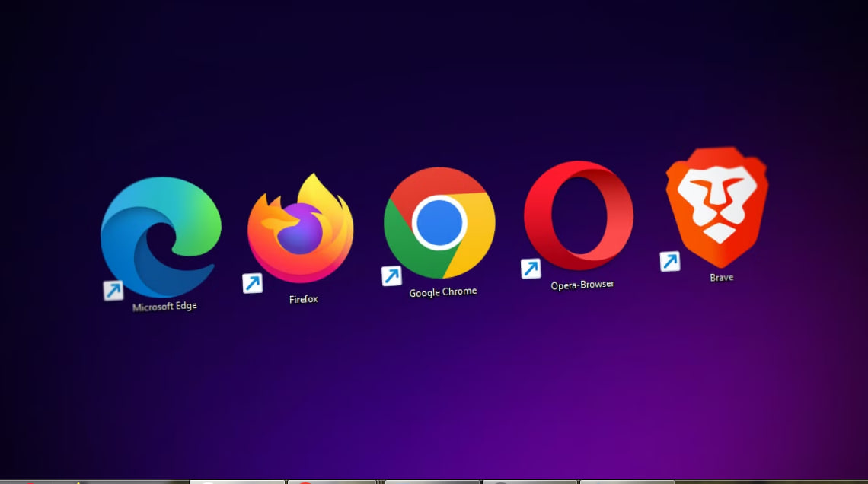The height and width of the screenshot is (484, 868).
Task: Click the Microsoft Edge text label
Action: coord(164,307)
